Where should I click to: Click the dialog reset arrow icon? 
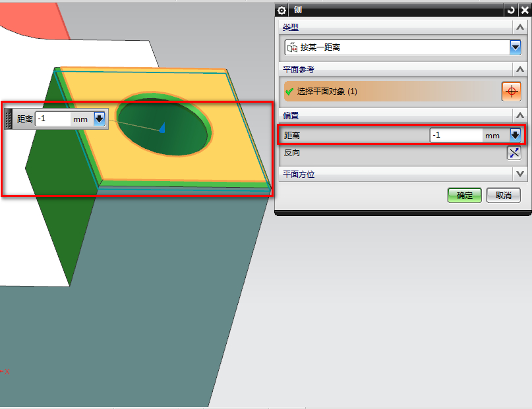[x=512, y=11]
